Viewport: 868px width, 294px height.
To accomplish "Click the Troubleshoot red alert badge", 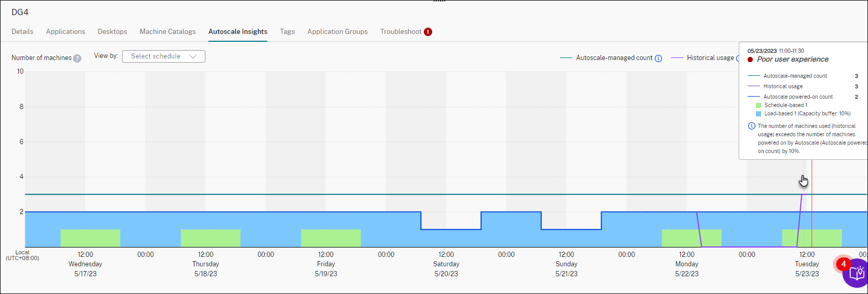I will point(428,32).
